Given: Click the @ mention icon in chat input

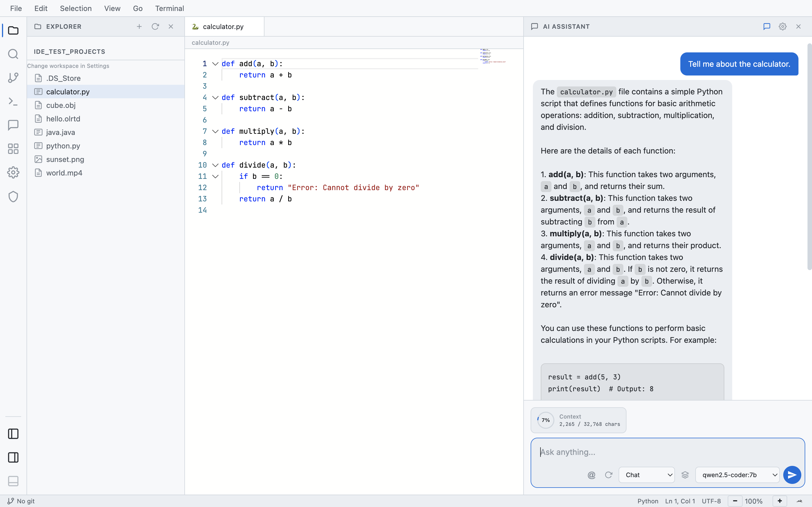Looking at the screenshot, I should click(x=592, y=475).
